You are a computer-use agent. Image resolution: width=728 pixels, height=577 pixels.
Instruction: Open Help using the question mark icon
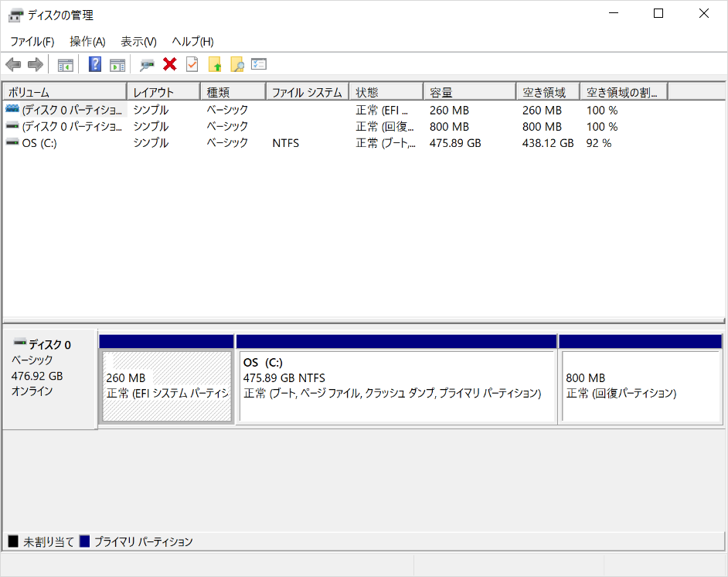pos(94,63)
